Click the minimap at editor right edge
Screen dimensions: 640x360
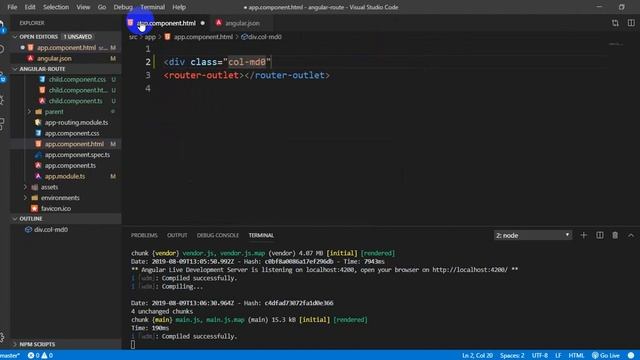click(616, 44)
